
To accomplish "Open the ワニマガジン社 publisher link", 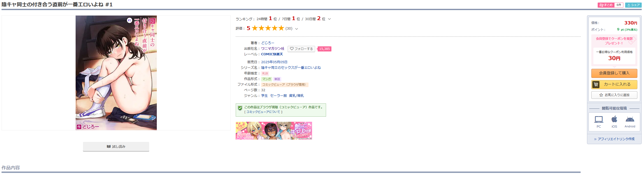I will point(273,48).
